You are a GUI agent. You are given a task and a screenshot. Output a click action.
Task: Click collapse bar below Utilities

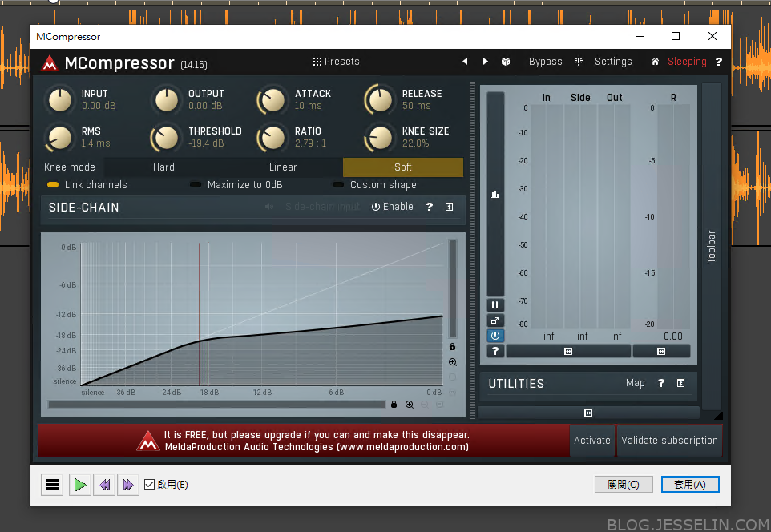point(588,413)
